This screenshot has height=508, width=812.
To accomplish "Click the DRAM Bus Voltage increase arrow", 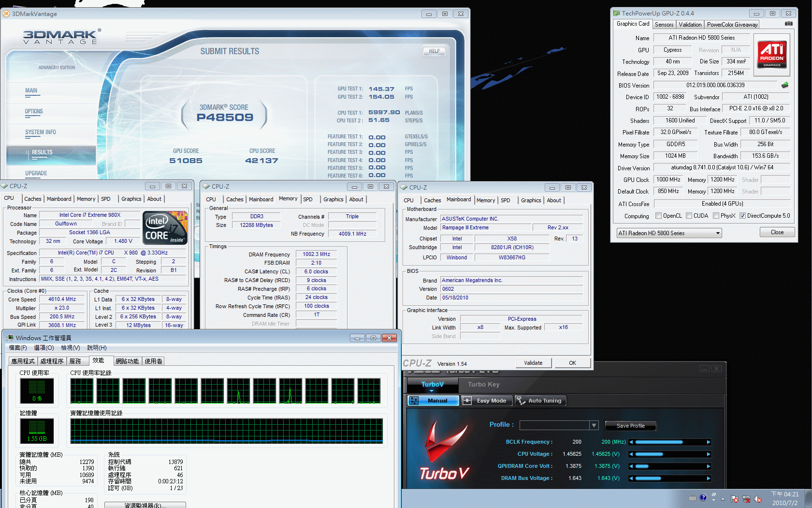I will click(709, 478).
